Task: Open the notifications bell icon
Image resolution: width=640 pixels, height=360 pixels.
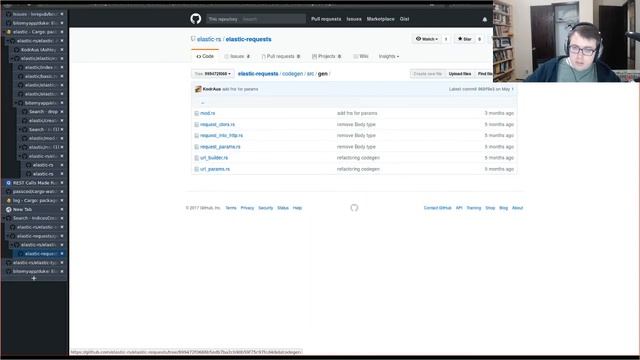Action: pyautogui.click(x=484, y=19)
